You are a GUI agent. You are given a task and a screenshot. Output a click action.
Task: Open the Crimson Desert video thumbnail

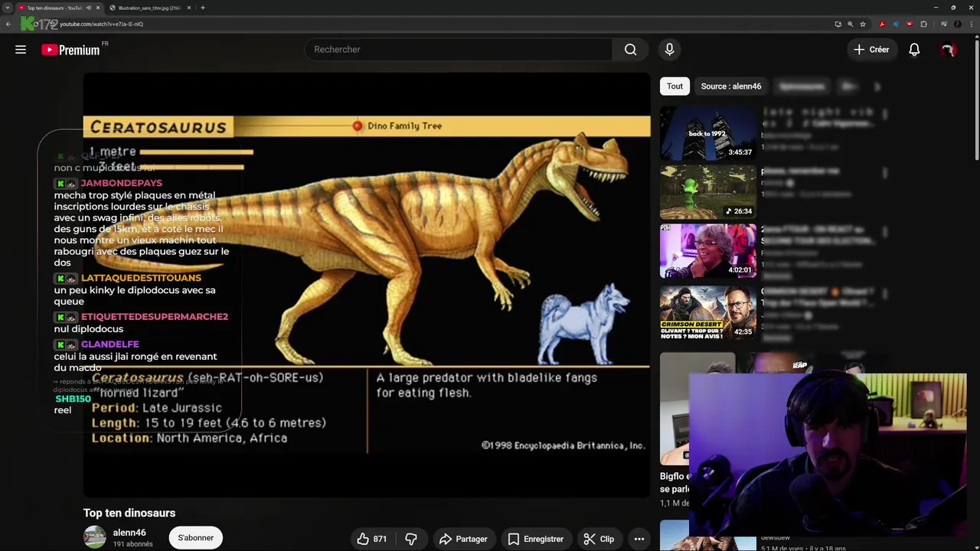tap(707, 314)
